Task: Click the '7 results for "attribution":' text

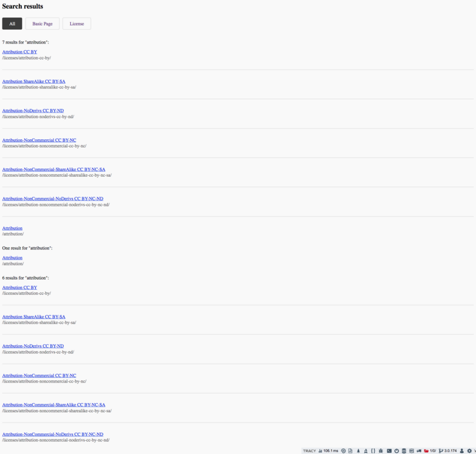Action: 25,42
